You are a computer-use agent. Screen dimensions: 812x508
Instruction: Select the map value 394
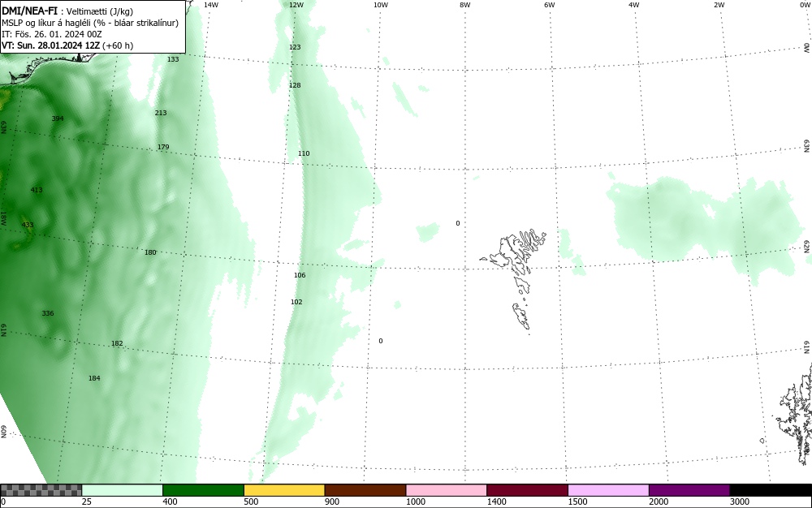pos(58,118)
